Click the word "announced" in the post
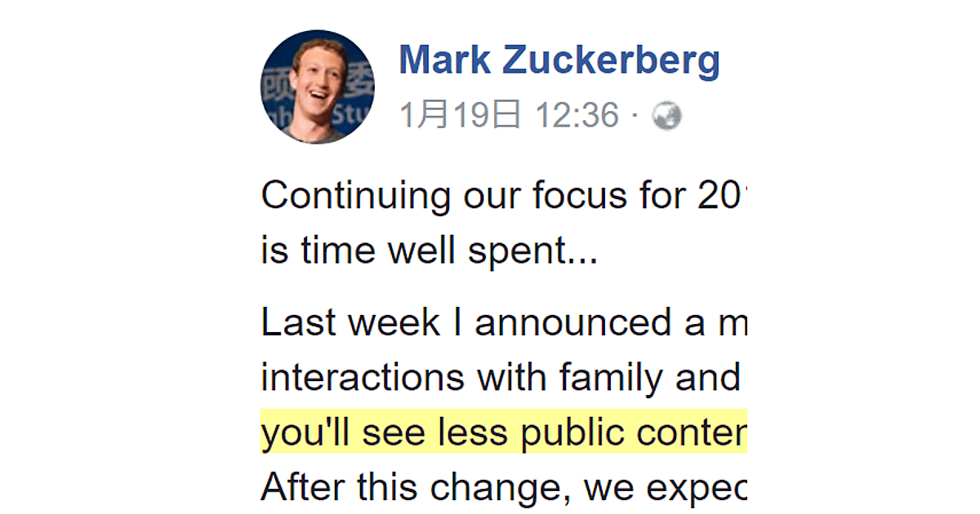Image resolution: width=980 pixels, height=514 pixels. click(572, 323)
